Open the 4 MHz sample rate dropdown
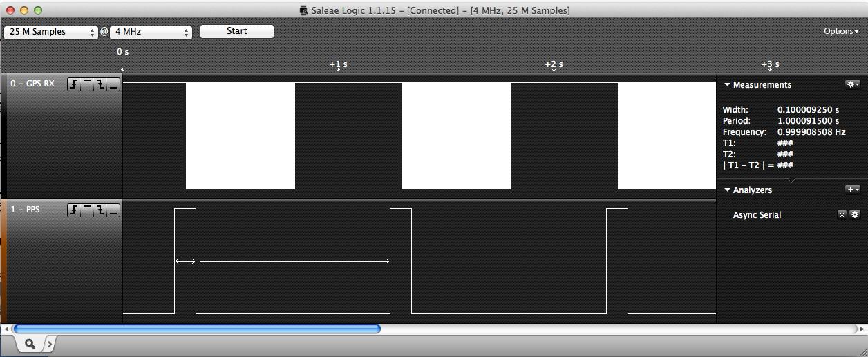This screenshot has width=868, height=357. click(x=151, y=32)
